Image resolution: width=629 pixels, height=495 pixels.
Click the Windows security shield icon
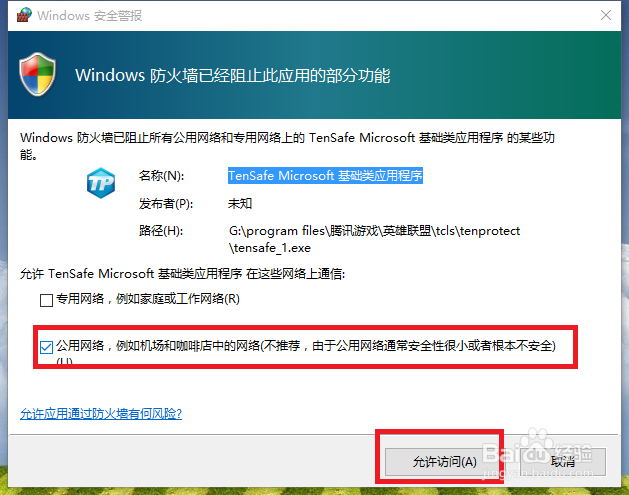click(x=38, y=75)
